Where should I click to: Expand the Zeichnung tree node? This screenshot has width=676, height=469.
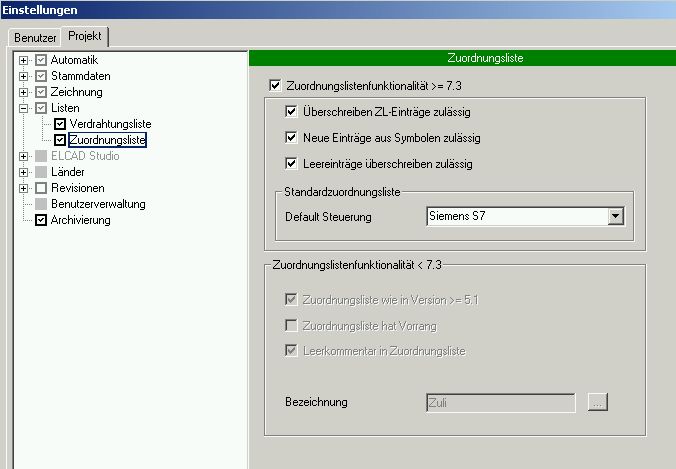point(24,92)
